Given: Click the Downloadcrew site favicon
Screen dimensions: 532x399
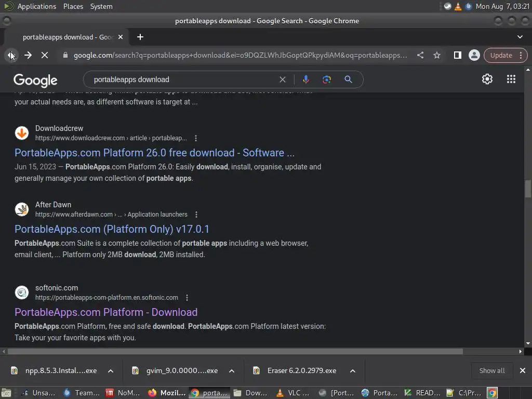Looking at the screenshot, I should (x=22, y=133).
